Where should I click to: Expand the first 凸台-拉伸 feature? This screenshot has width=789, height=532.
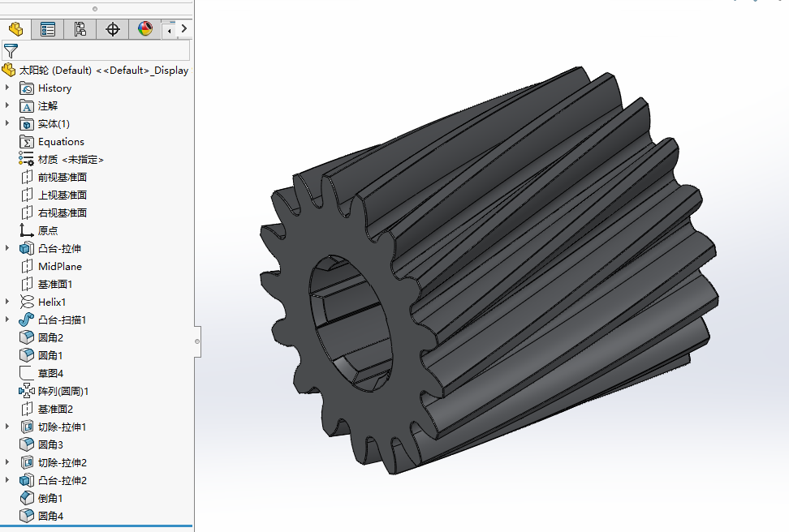[7, 248]
